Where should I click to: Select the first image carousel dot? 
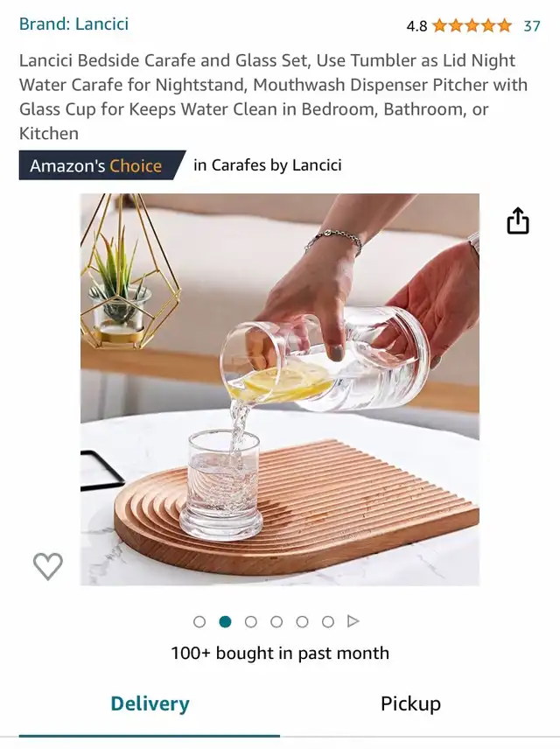click(x=199, y=622)
